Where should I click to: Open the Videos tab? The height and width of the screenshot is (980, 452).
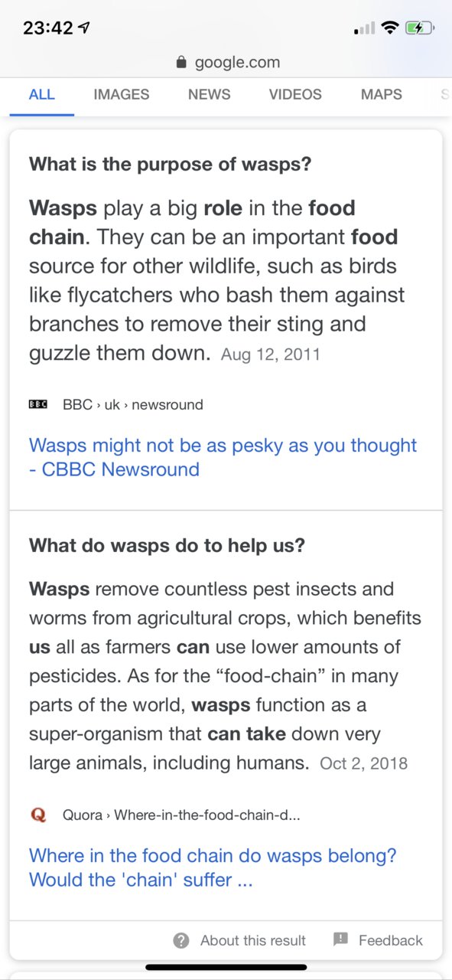click(295, 94)
